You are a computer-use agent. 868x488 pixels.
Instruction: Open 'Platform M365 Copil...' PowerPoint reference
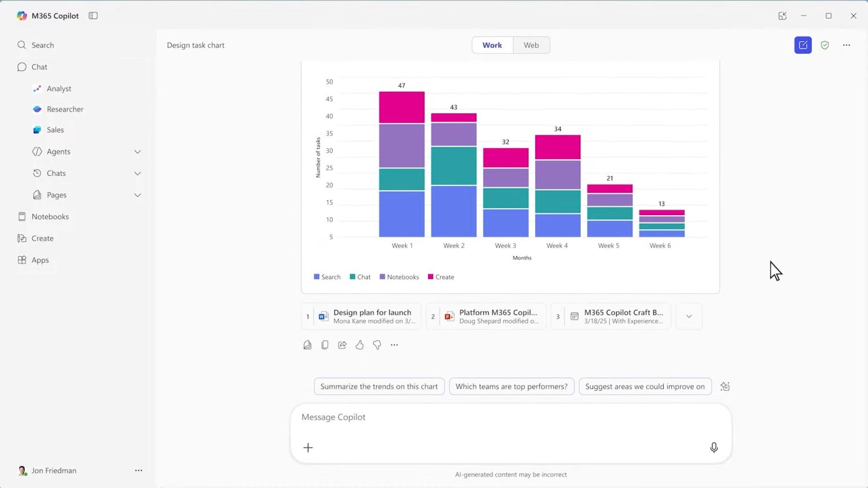pos(486,316)
